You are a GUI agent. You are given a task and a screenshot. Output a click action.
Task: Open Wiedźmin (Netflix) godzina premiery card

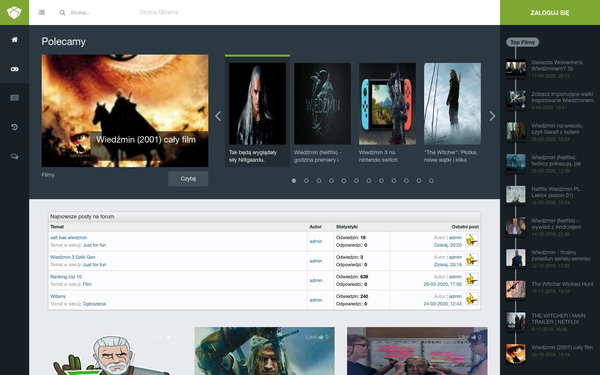click(x=322, y=113)
